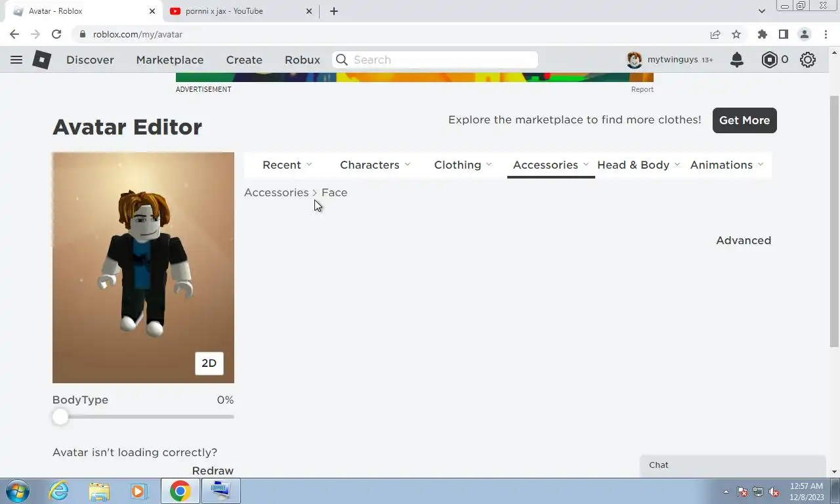Viewport: 840px width, 504px height.
Task: Click the Action Center flag tray icon
Action: pos(742,492)
